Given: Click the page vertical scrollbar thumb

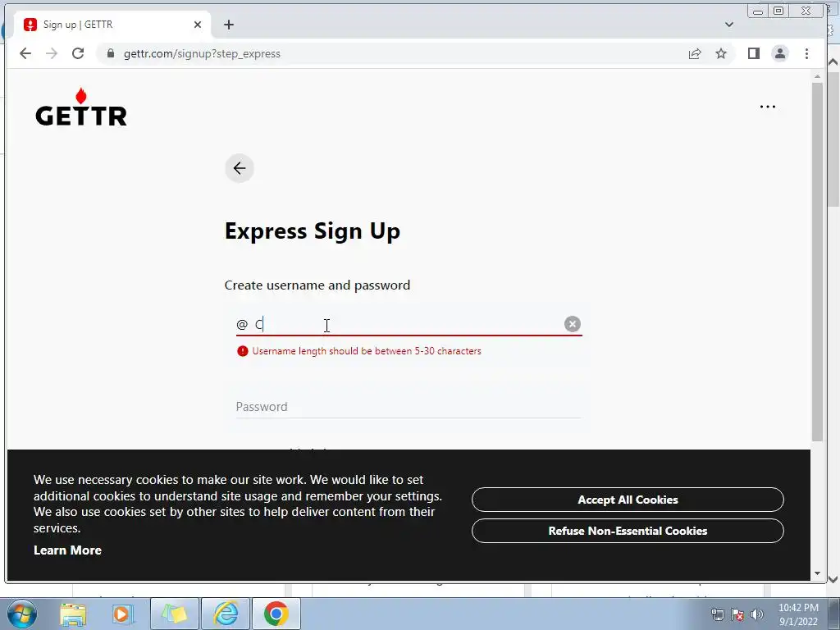Looking at the screenshot, I should 817,262.
